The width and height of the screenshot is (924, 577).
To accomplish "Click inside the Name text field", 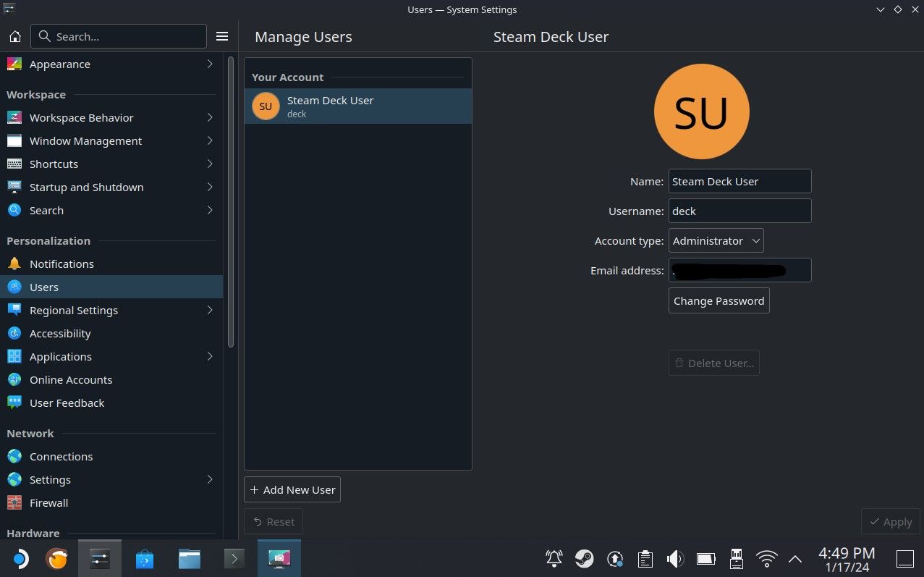I will (739, 181).
